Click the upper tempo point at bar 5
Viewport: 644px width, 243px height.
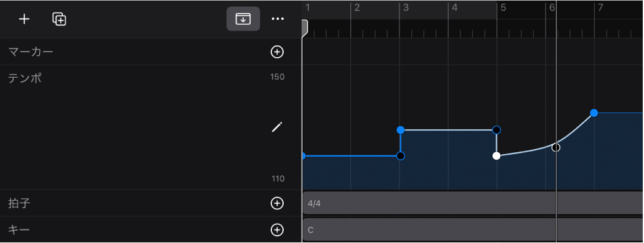point(497,130)
